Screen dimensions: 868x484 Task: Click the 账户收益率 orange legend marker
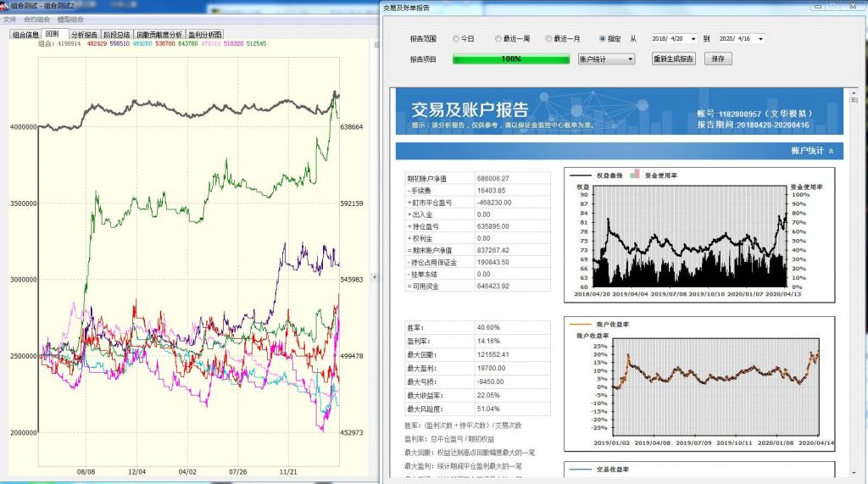tap(581, 325)
